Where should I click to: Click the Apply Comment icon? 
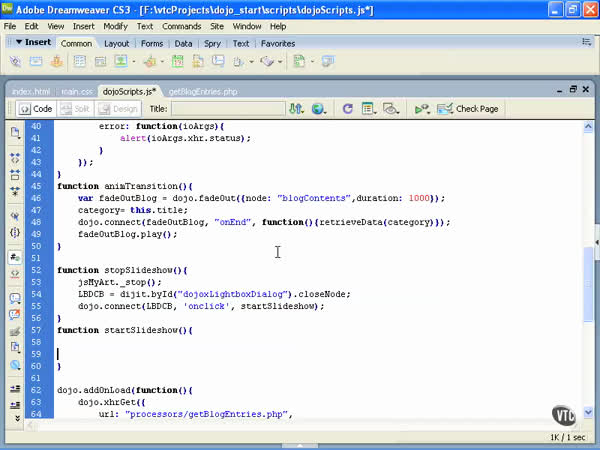[x=15, y=296]
